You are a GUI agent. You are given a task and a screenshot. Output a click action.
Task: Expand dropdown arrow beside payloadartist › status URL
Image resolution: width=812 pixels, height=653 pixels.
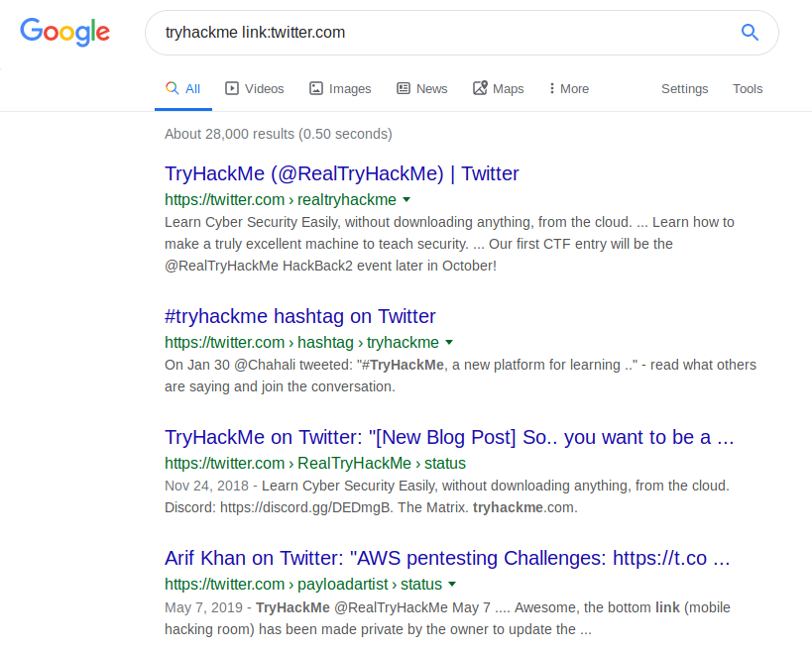(452, 585)
